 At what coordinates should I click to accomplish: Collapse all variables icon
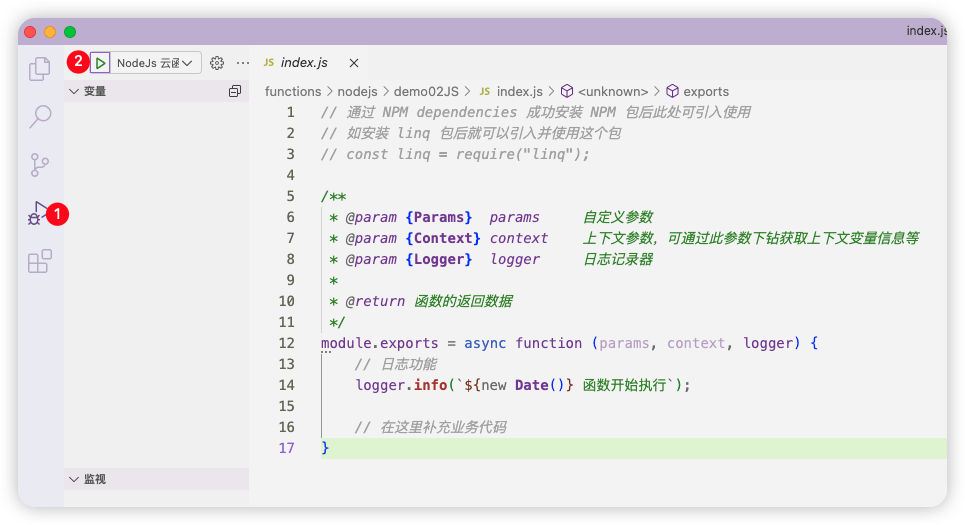pyautogui.click(x=235, y=91)
